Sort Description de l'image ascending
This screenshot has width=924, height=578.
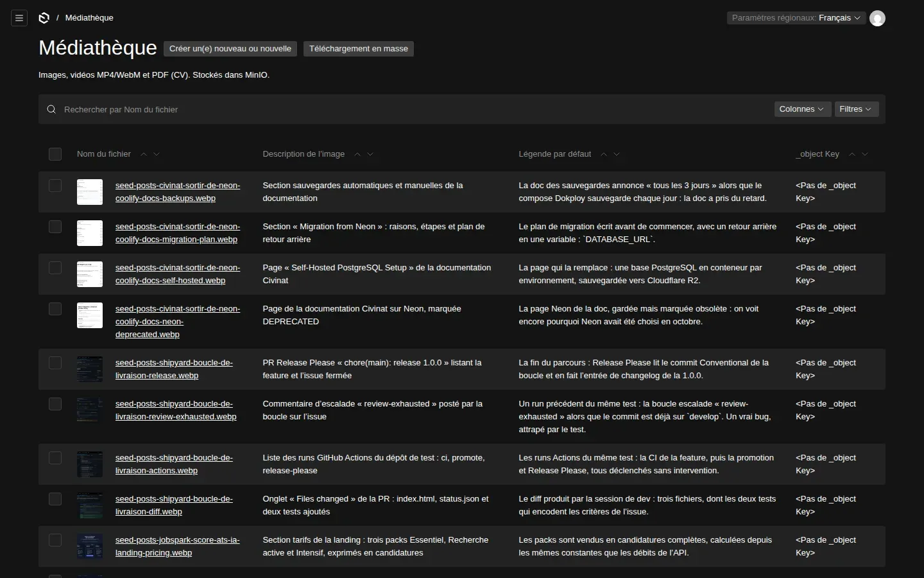click(357, 154)
